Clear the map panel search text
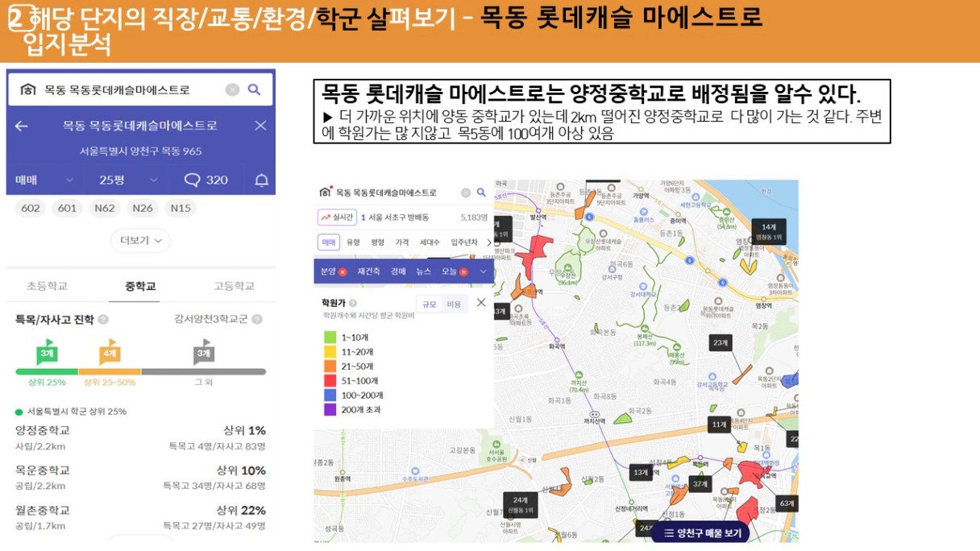980x551 pixels. pos(466,193)
